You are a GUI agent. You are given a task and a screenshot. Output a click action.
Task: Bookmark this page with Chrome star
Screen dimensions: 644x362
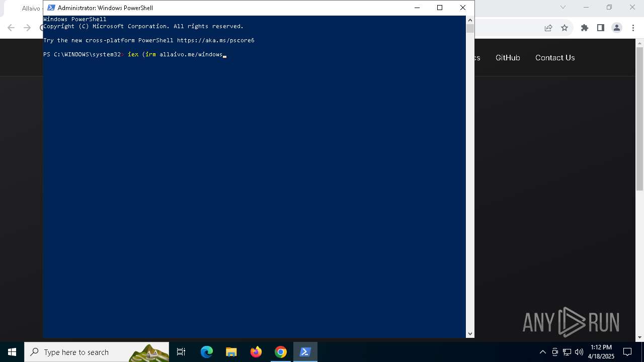[565, 28]
